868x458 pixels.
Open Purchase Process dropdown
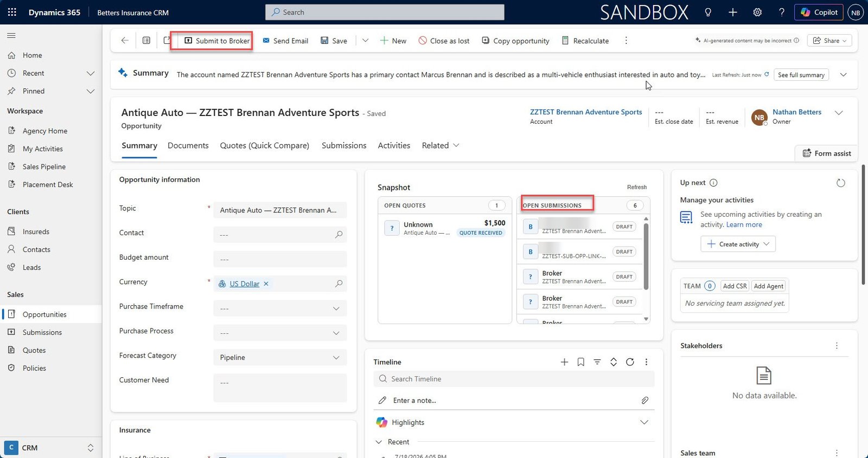tap(280, 333)
